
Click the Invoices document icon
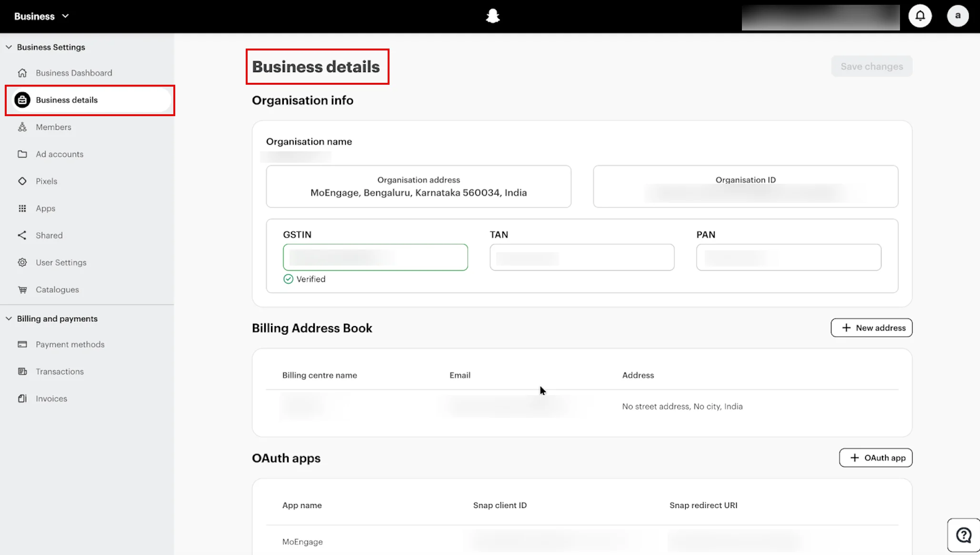[22, 398]
